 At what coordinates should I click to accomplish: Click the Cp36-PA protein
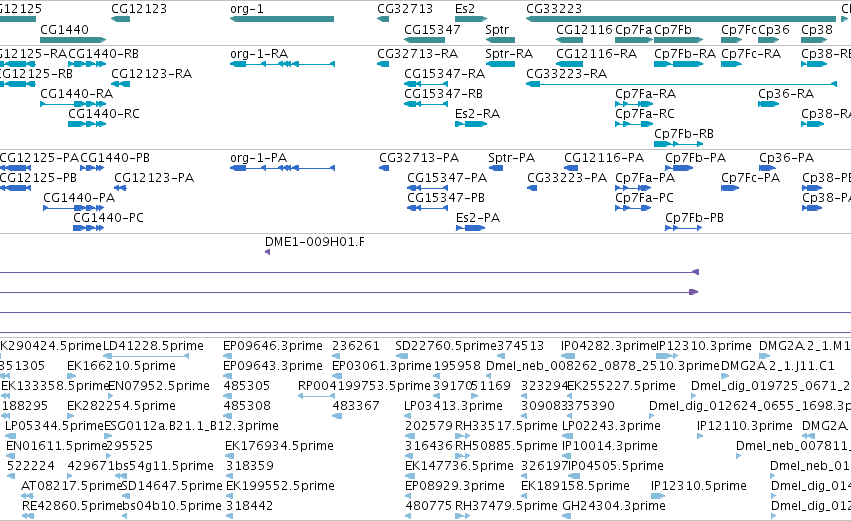[x=786, y=157]
